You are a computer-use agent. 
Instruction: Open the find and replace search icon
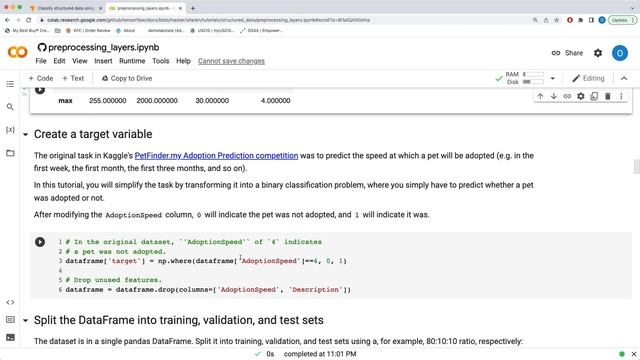10,107
